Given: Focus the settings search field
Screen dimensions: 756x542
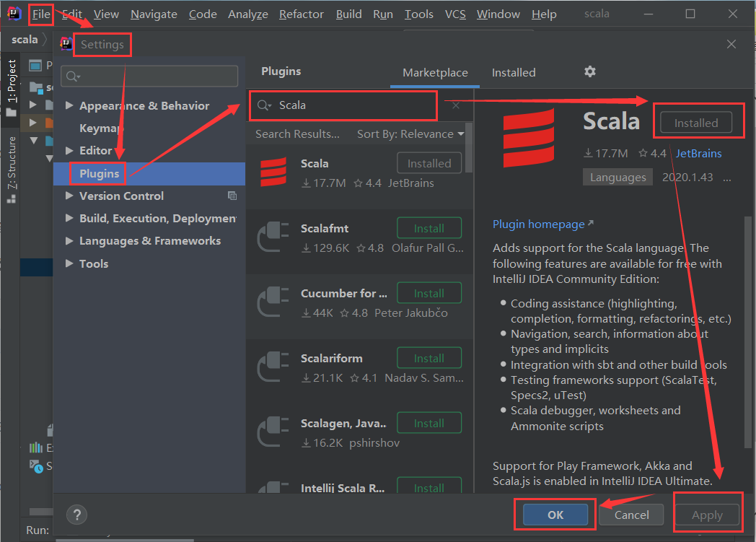Looking at the screenshot, I should tap(149, 77).
